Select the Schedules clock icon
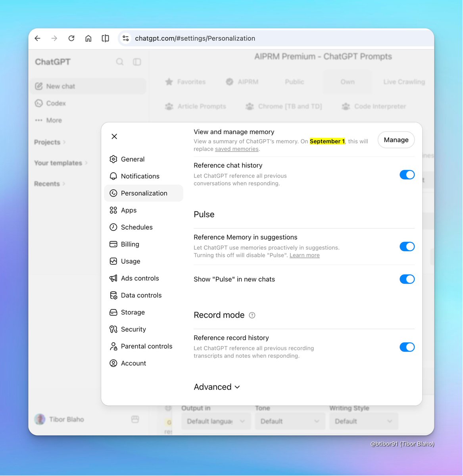 point(113,227)
